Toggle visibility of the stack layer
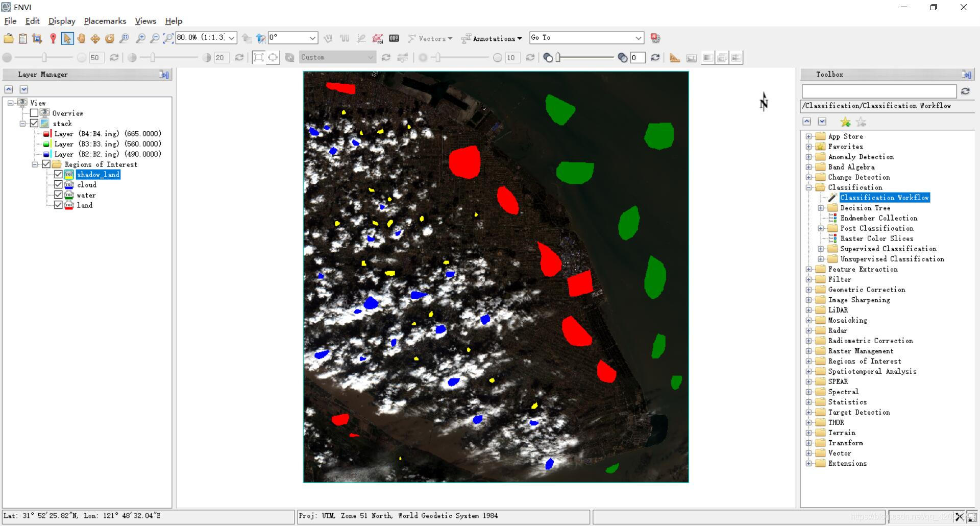The height and width of the screenshot is (526, 980). click(x=34, y=124)
